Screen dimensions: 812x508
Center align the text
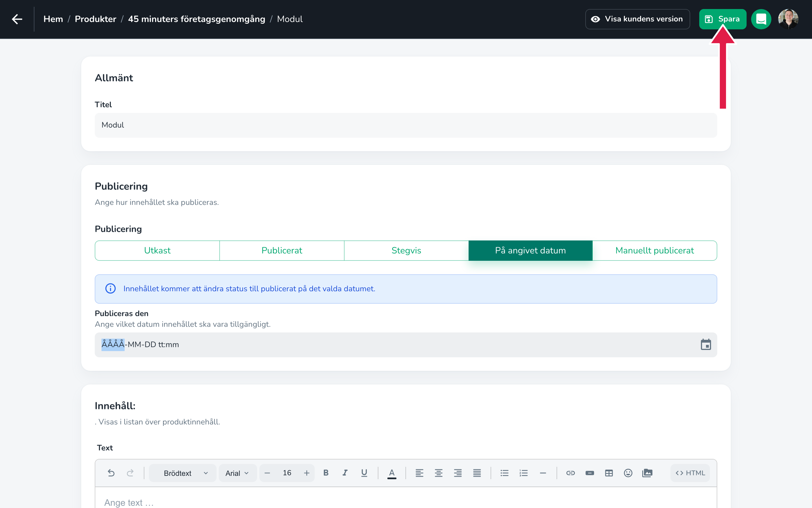[x=438, y=473]
